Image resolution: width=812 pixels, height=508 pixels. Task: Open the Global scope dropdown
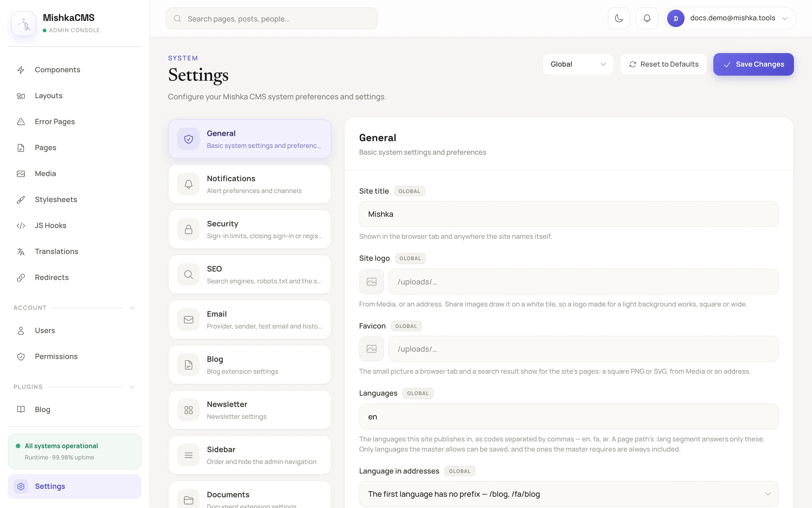(x=578, y=64)
